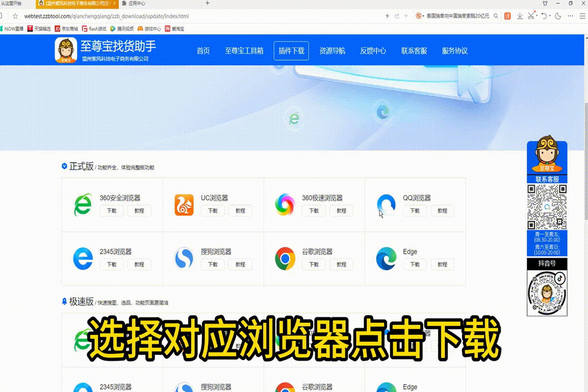The width and height of the screenshot is (588, 392).
Task: Open the 360极速浏览器 教程 tutorial
Action: 341,211
